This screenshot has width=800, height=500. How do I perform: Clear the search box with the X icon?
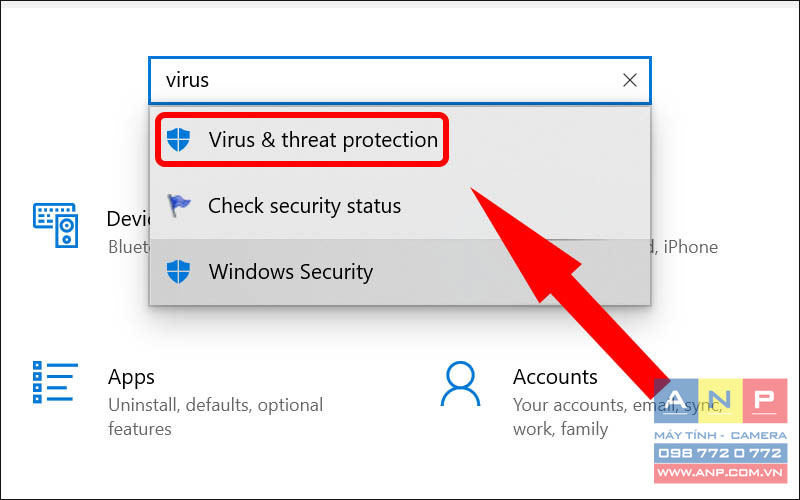[630, 80]
